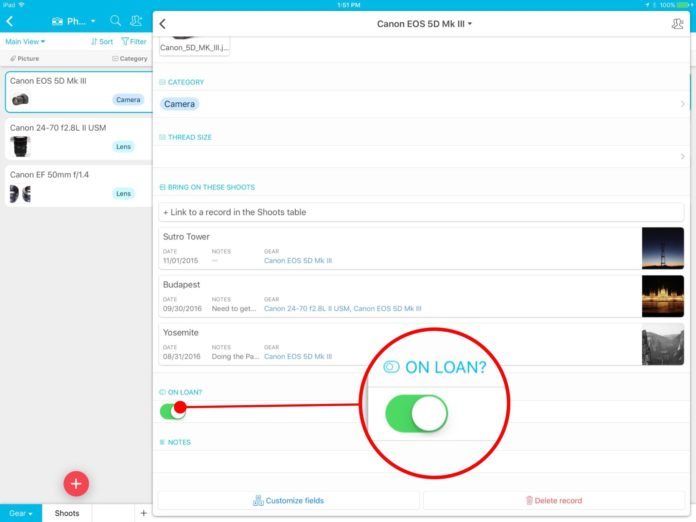
Task: Click the Camera tag in the list card
Action: [128, 99]
